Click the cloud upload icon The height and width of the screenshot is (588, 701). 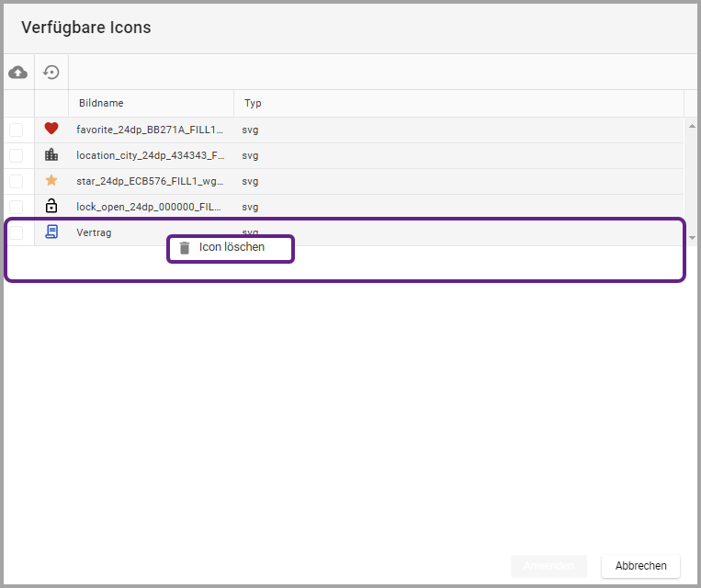17,72
